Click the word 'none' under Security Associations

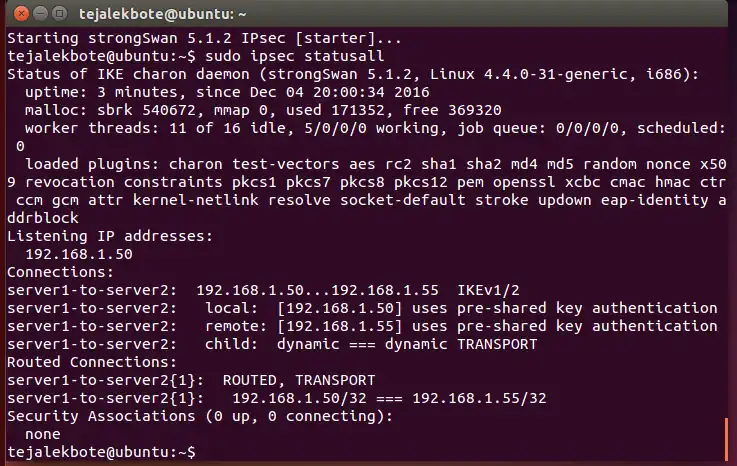(x=43, y=434)
